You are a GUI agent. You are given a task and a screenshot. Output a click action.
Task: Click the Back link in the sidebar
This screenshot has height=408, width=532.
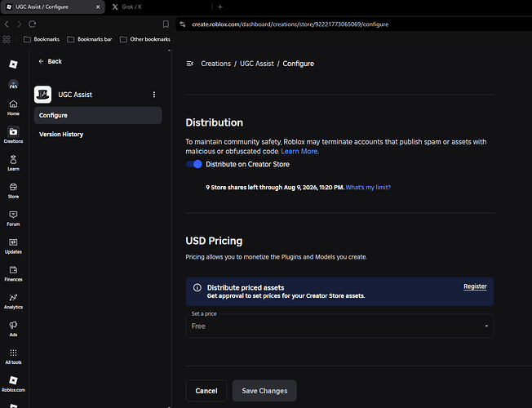(51, 61)
